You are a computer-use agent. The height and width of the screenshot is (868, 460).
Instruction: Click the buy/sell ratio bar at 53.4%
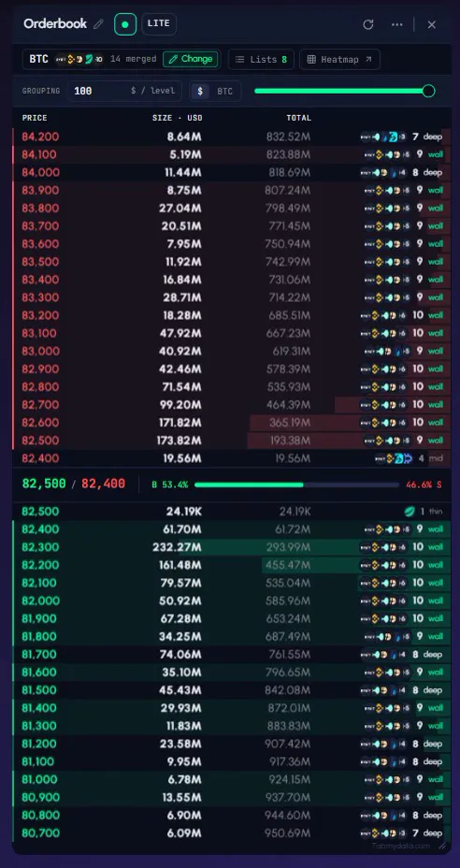click(296, 485)
